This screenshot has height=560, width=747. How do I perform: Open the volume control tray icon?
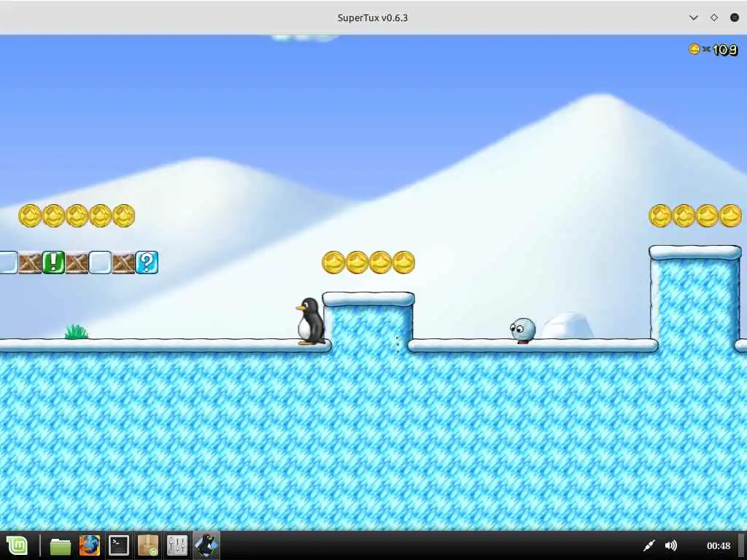click(x=671, y=545)
